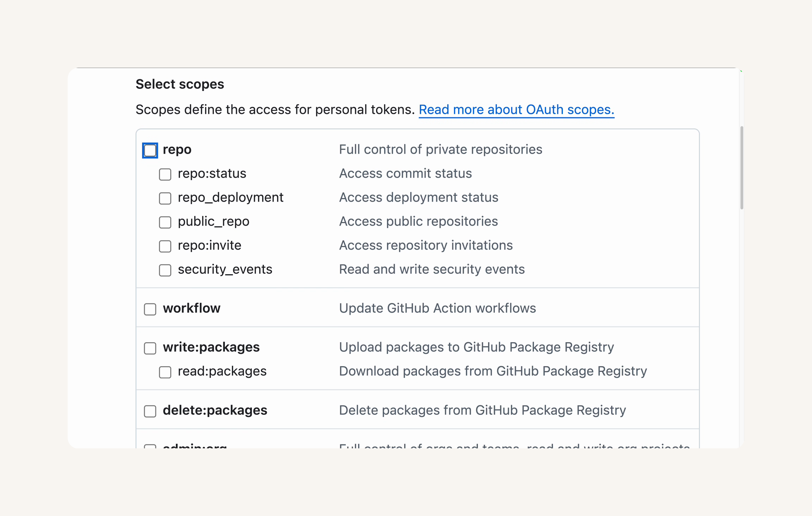Click 'Access commit status' description
Screen dimensions: 812x516
click(405, 173)
